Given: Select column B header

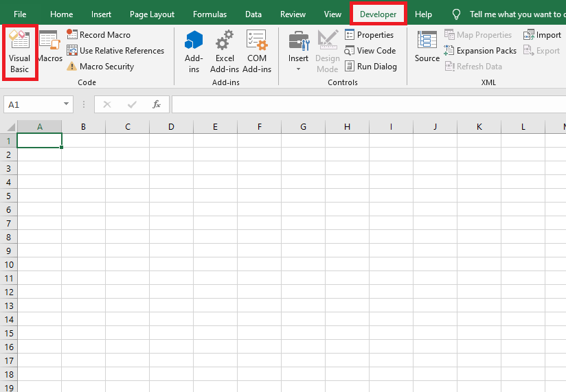Looking at the screenshot, I should click(83, 126).
